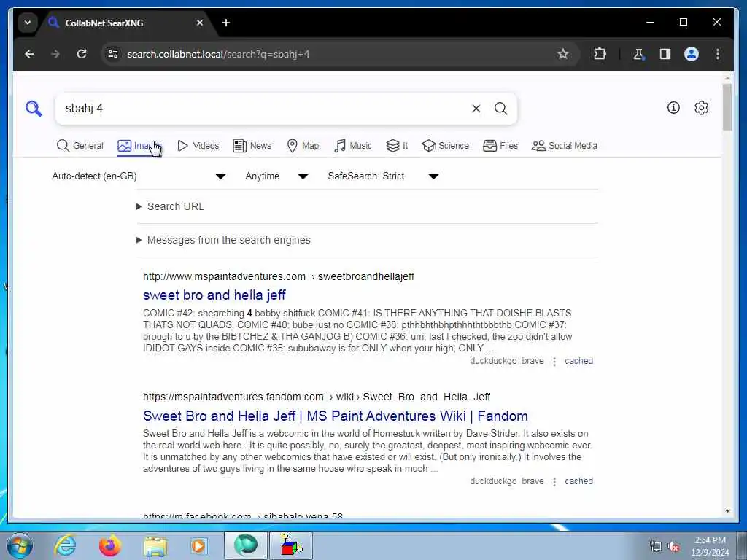Launch Firefox from taskbar
Image resolution: width=747 pixels, height=560 pixels.
pyautogui.click(x=109, y=545)
